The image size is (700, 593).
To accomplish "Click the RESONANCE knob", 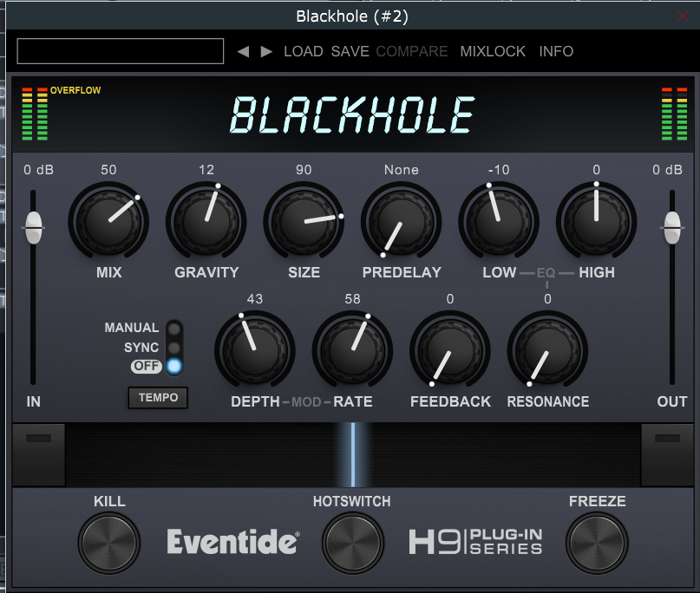I will pos(547,350).
